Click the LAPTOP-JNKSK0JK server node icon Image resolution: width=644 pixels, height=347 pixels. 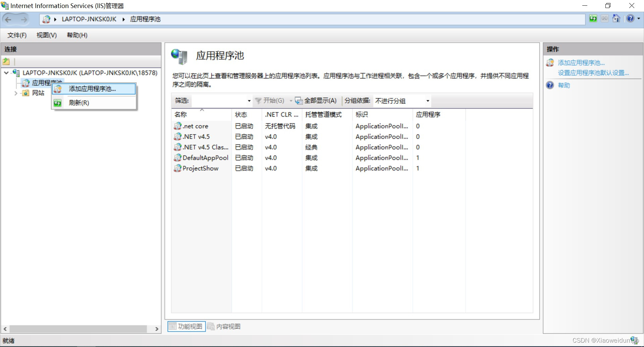(16, 73)
